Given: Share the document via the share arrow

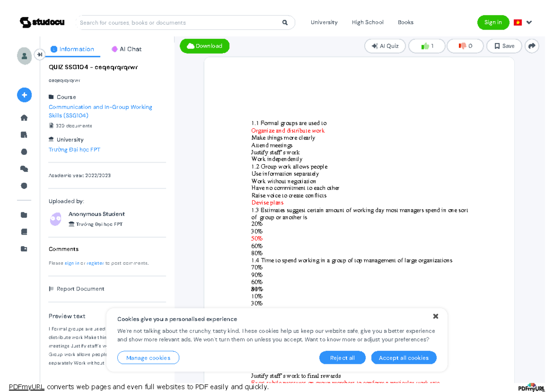Looking at the screenshot, I should point(532,46).
